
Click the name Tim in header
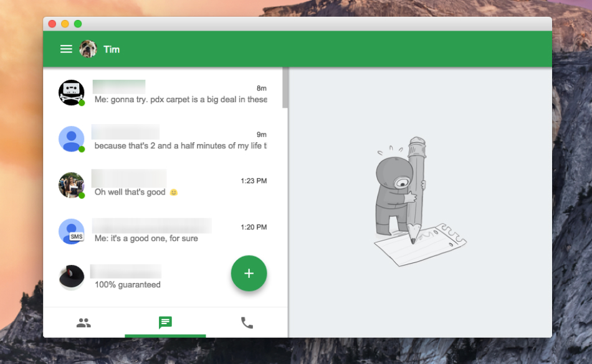click(x=112, y=49)
